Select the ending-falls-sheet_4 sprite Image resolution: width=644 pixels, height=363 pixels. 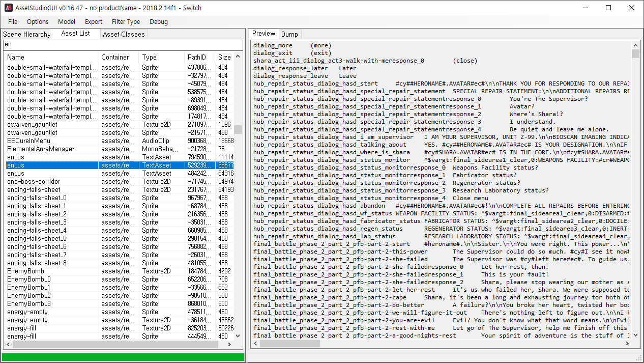coord(119,230)
